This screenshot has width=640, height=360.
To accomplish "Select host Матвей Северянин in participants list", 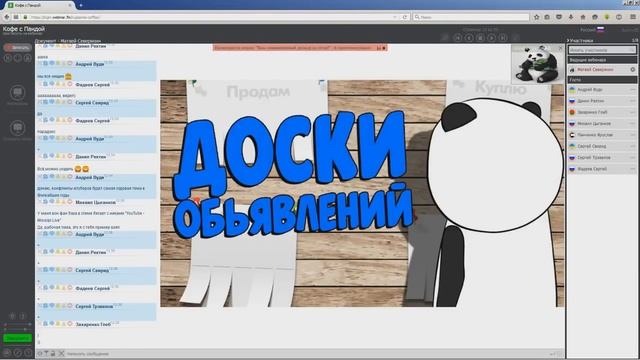I will (602, 70).
